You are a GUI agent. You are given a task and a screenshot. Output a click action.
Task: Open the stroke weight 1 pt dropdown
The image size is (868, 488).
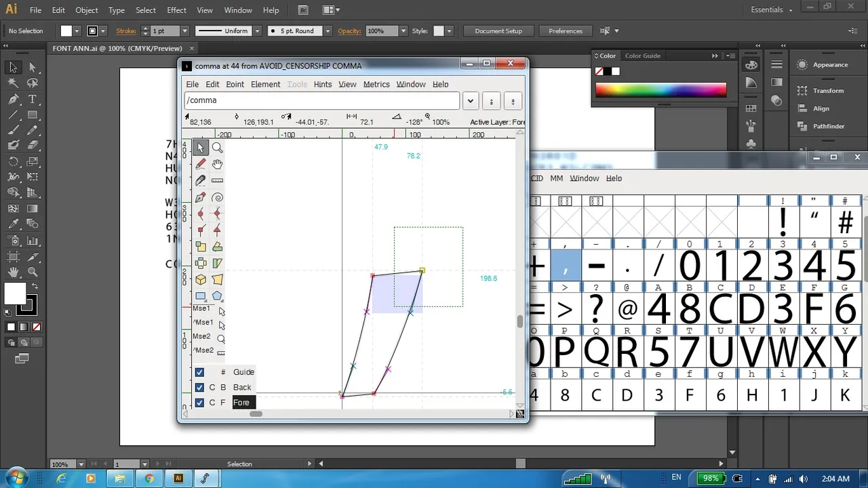[x=184, y=31]
